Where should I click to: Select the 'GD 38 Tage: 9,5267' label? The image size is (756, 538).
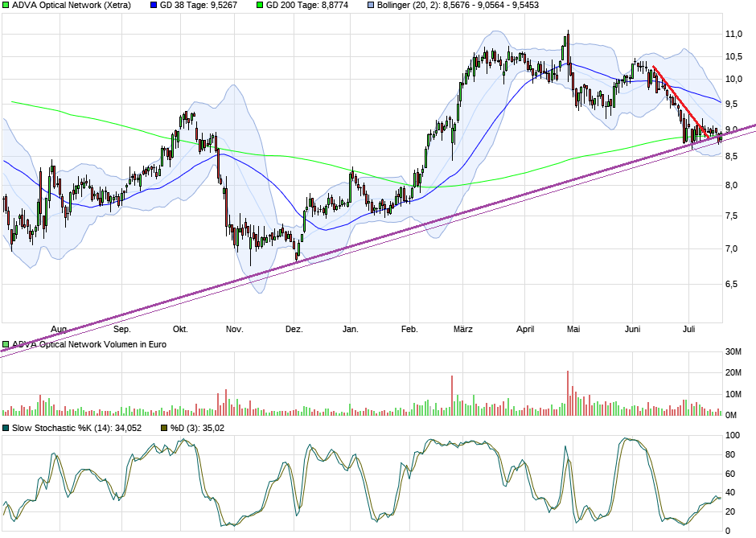[x=199, y=6]
